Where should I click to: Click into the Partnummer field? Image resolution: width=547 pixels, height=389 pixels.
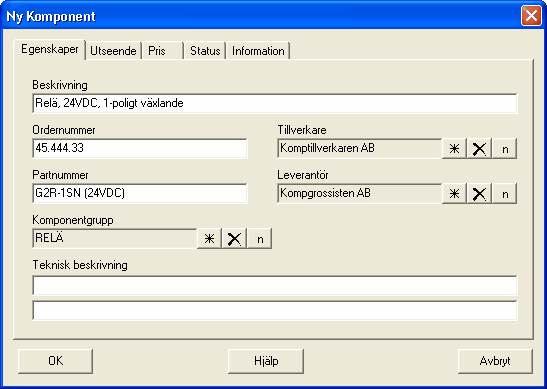pos(140,193)
